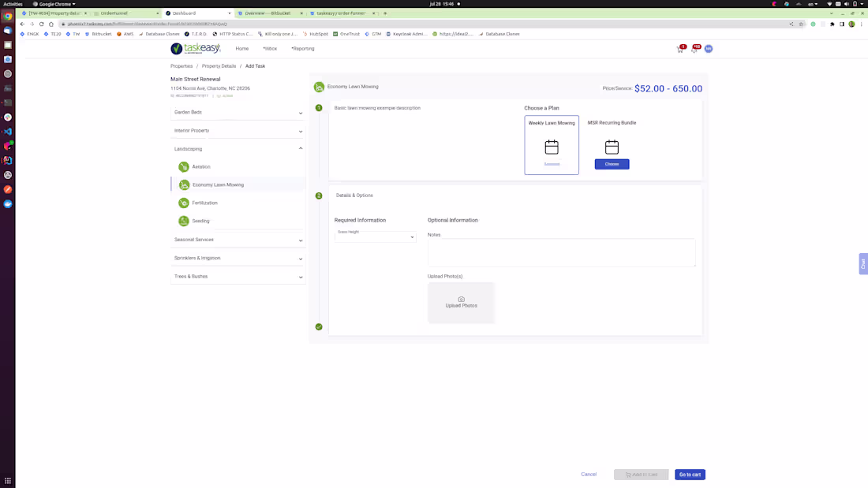Click the Notes text area
Screen dimensions: 868x488
coord(561,252)
